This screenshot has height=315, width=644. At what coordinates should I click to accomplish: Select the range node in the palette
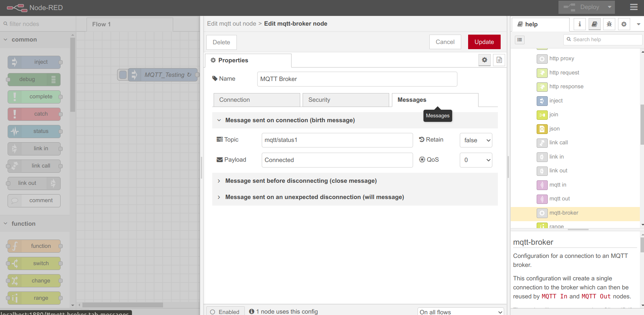tap(34, 298)
